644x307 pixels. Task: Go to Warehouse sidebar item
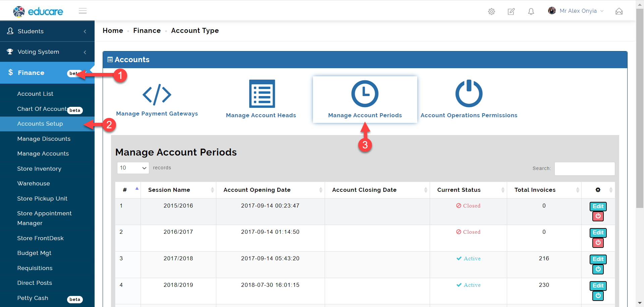pos(34,183)
